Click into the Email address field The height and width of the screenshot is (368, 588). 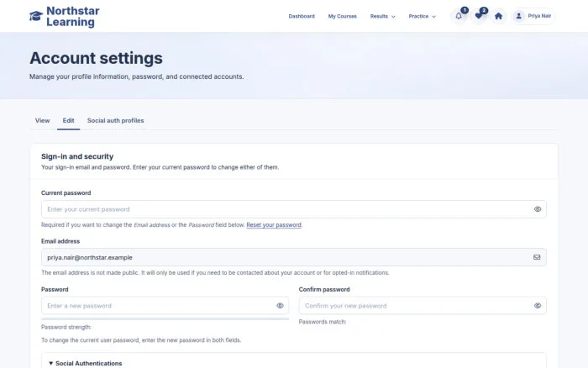coord(294,257)
